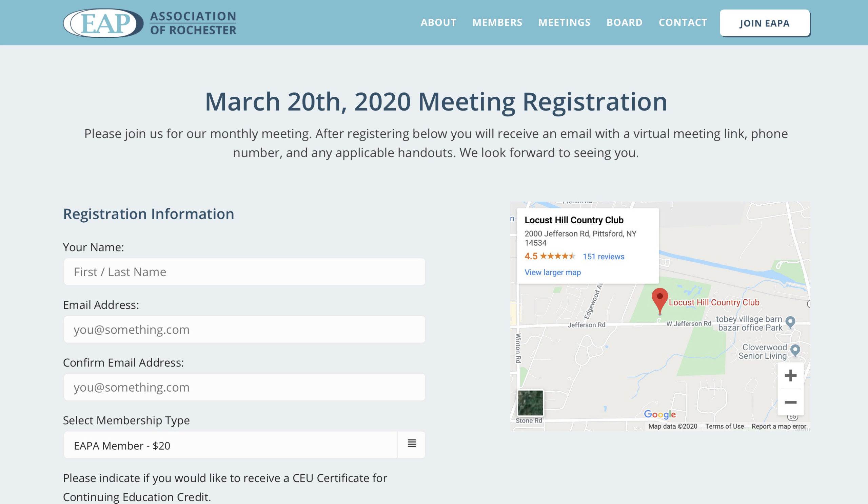868x504 pixels.
Task: Click the First / Last Name input field
Action: click(x=244, y=272)
